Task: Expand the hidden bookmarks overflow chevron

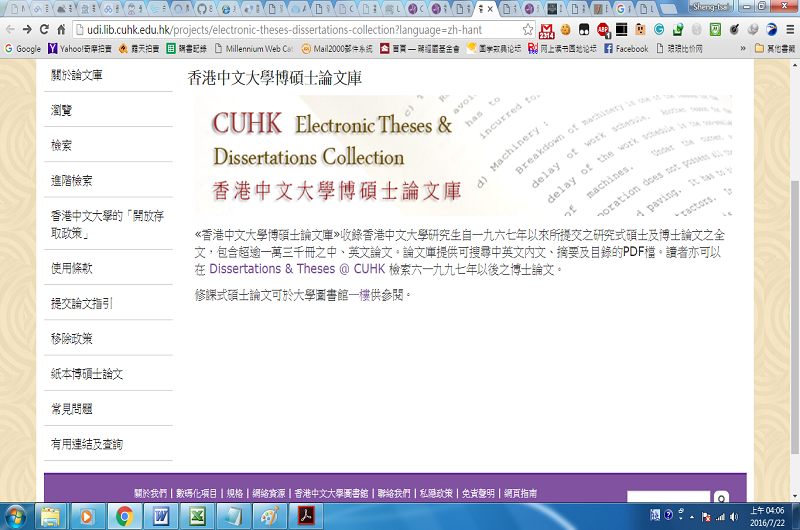Action: point(742,48)
